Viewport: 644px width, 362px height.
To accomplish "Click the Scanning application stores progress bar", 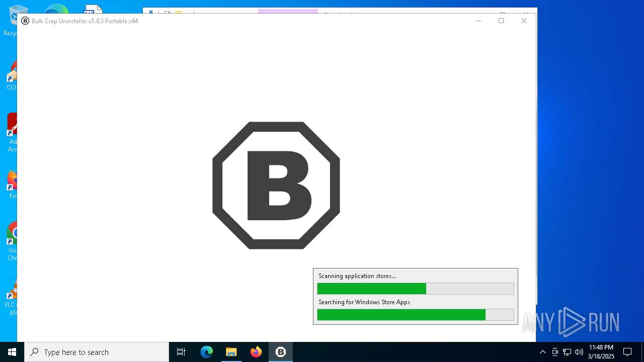I will [x=416, y=288].
